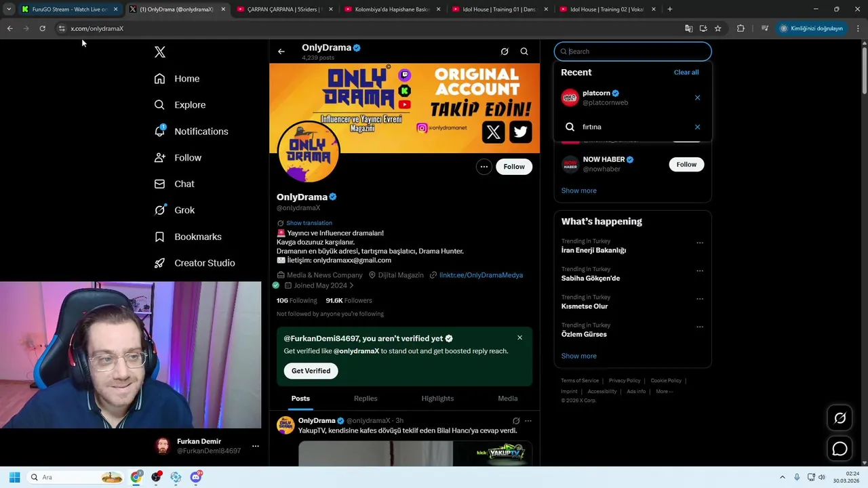Open the Follow people item in the sidebar
Image resolution: width=868 pixels, height=488 pixels.
pos(178,157)
